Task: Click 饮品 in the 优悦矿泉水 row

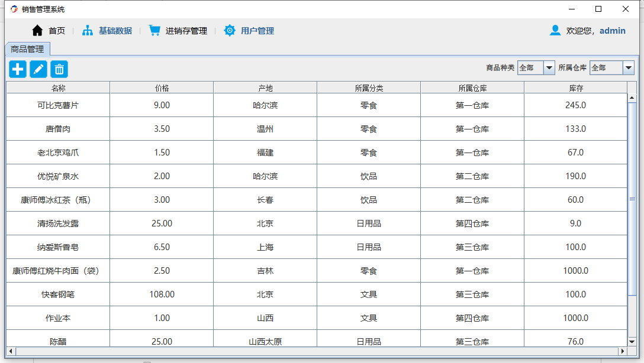Action: coord(369,176)
